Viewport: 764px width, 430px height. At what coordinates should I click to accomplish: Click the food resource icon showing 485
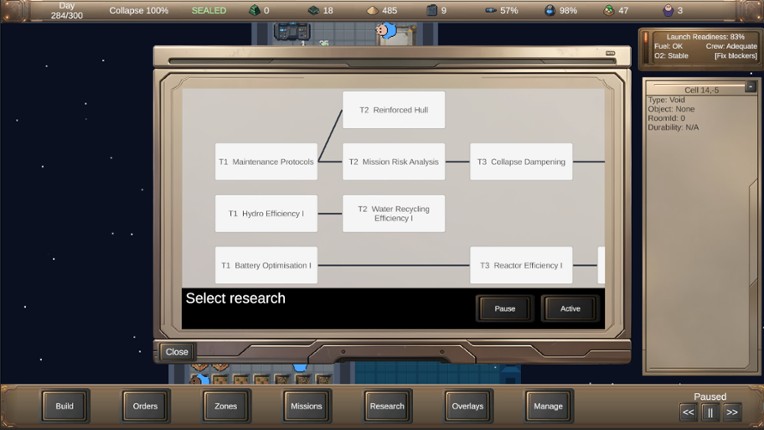pyautogui.click(x=371, y=10)
